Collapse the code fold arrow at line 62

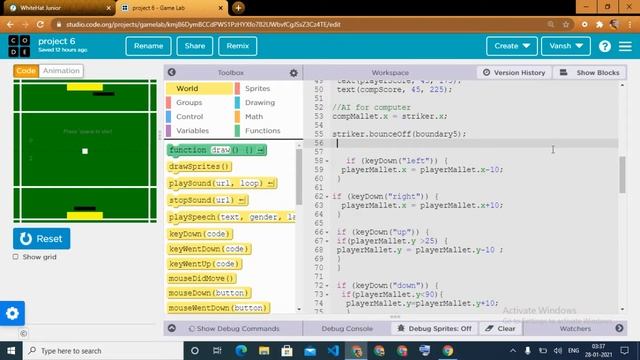click(327, 197)
